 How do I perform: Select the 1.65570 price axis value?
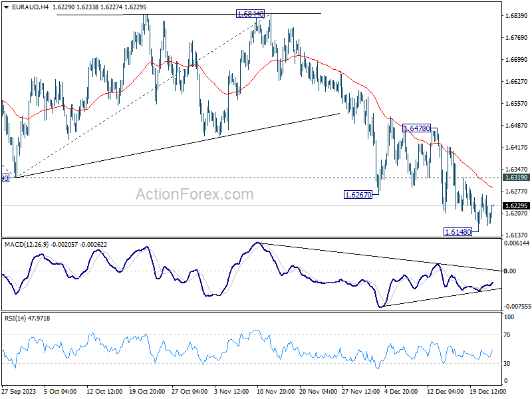click(x=517, y=104)
